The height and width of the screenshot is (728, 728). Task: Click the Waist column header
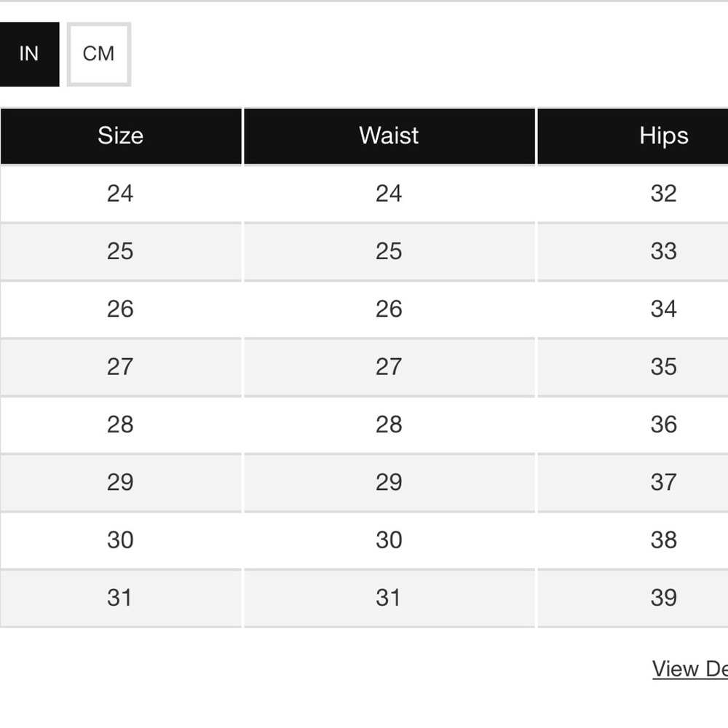click(389, 136)
